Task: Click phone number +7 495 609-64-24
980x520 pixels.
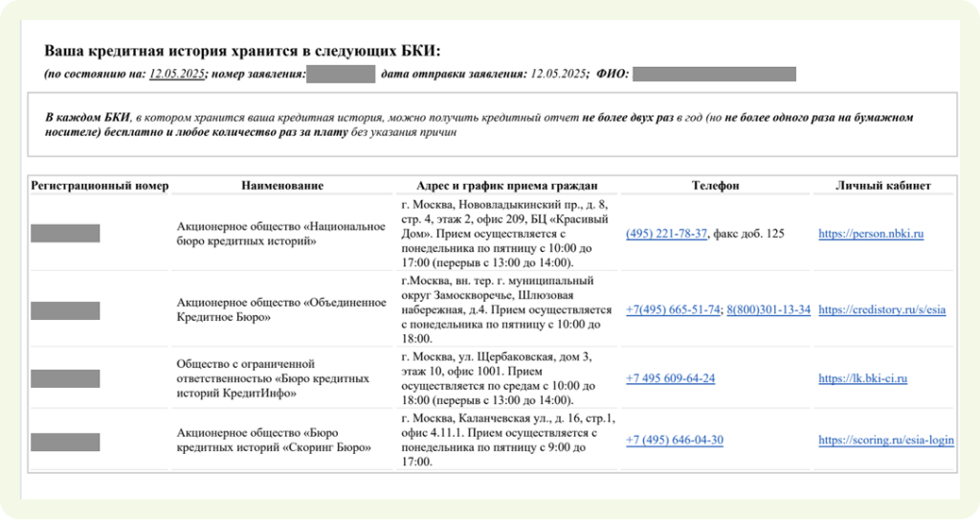Action: click(670, 378)
